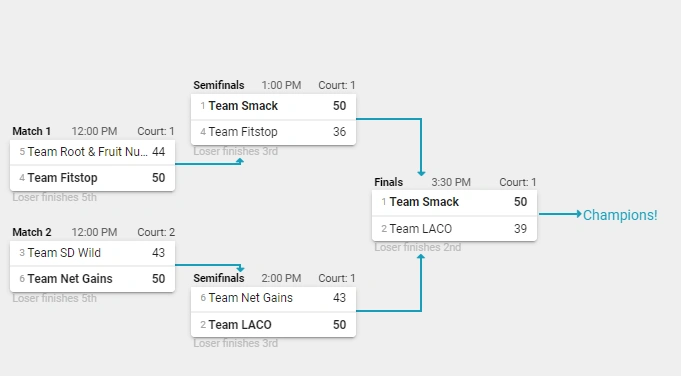Viewport: 681px width, 376px height.
Task: Click the Champions! link
Action: pyautogui.click(x=620, y=215)
